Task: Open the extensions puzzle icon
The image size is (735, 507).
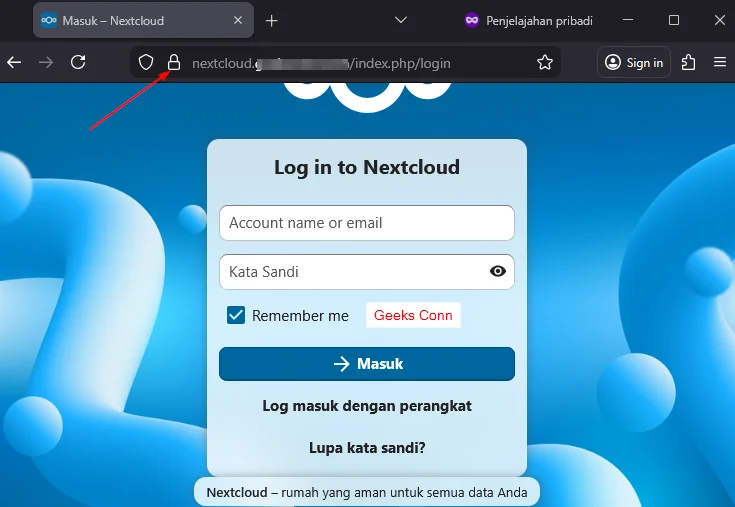Action: pos(688,62)
